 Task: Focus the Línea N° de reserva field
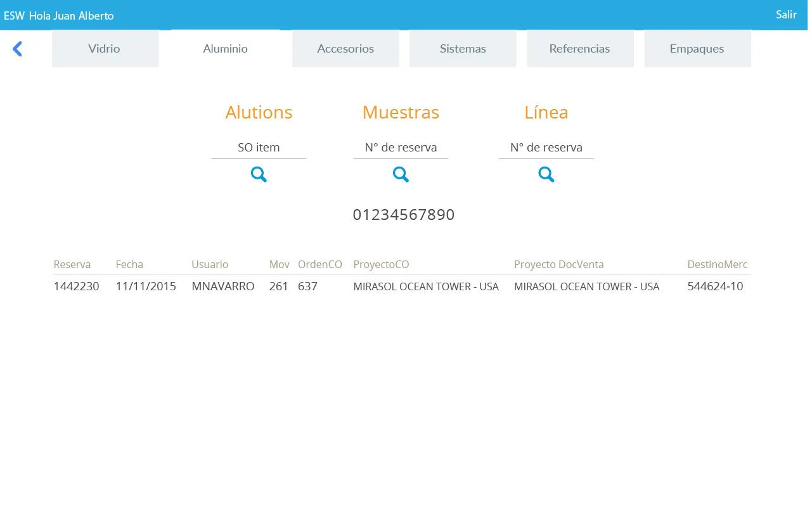click(x=546, y=148)
